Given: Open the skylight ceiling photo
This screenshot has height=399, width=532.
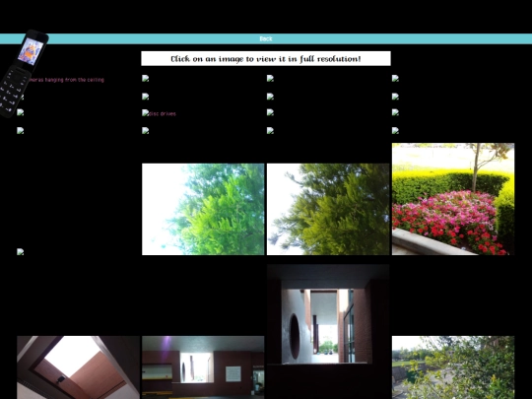Looking at the screenshot, I should coord(78,367).
